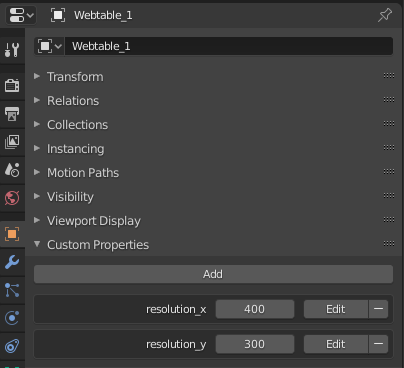Click the Custom Properties panel drag grip

pos(389,244)
